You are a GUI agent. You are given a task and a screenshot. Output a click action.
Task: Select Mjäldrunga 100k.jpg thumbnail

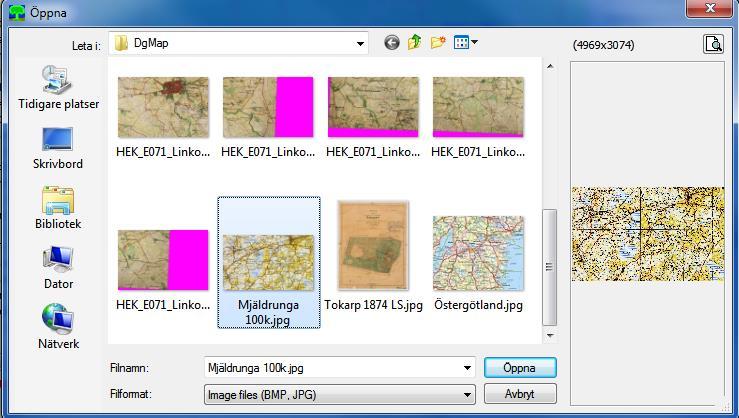[269, 262]
